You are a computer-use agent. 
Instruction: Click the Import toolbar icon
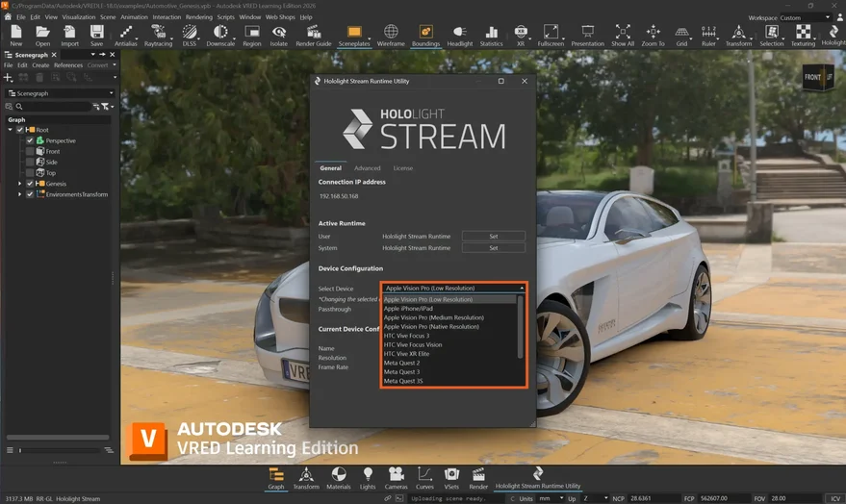point(69,36)
